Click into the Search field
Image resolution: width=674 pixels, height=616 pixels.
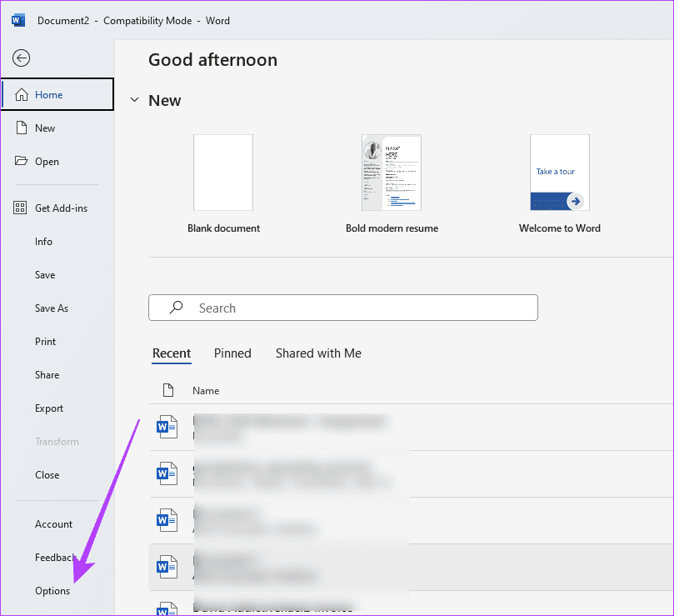[343, 308]
